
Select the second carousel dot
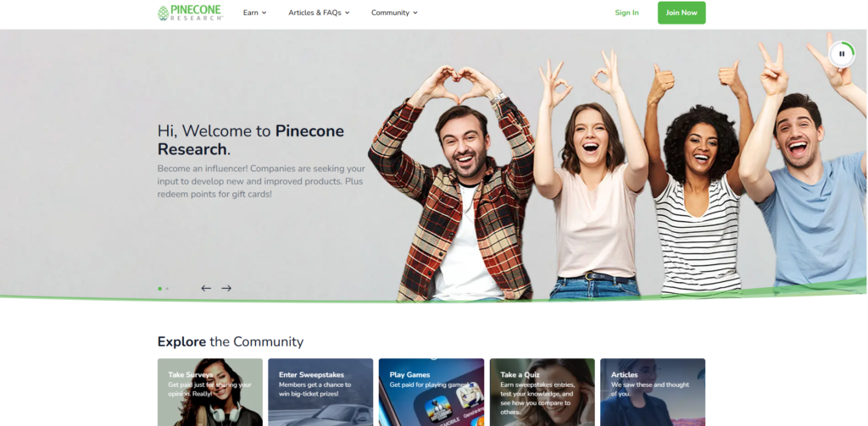pos(167,288)
